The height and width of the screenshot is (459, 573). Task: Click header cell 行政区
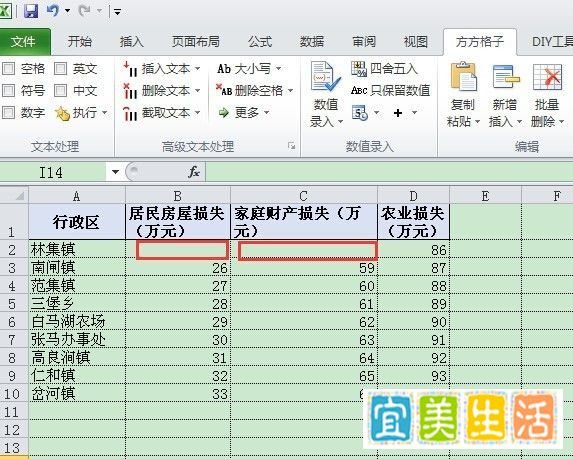[x=77, y=222]
